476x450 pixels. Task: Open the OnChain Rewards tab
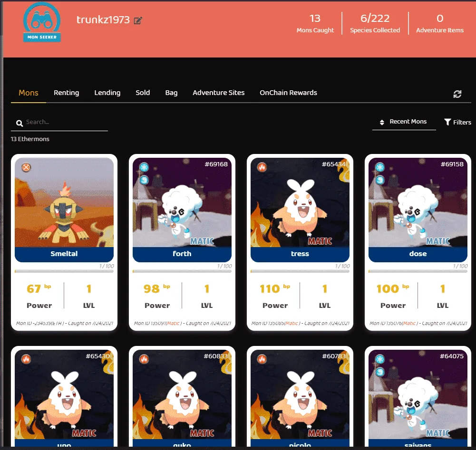[288, 93]
